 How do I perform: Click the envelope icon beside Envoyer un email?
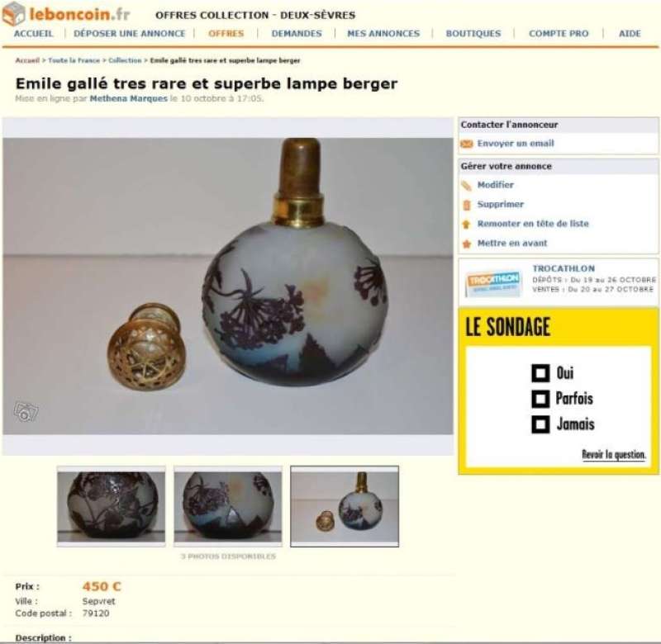click(x=467, y=144)
